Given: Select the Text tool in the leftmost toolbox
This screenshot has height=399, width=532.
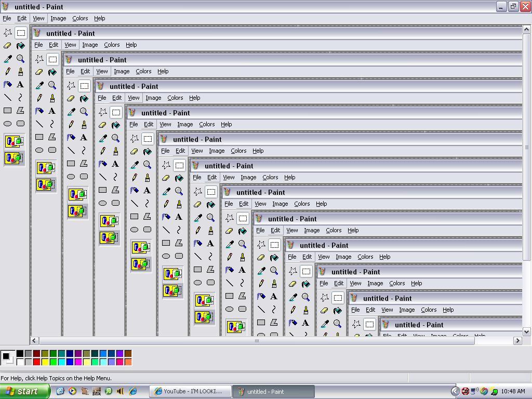Looking at the screenshot, I should click(x=20, y=84).
